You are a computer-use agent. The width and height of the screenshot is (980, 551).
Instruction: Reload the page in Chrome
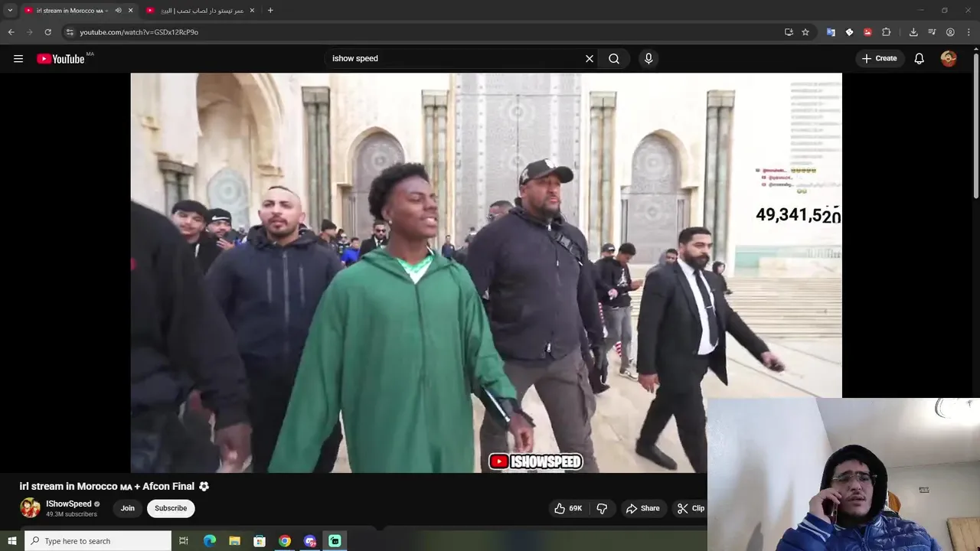(47, 32)
